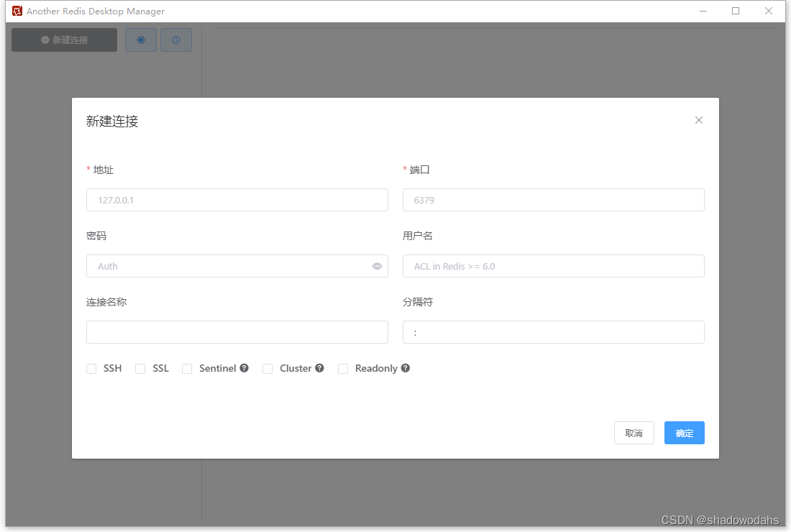Enable the SSL checkbox
The image size is (791, 532).
pos(140,369)
